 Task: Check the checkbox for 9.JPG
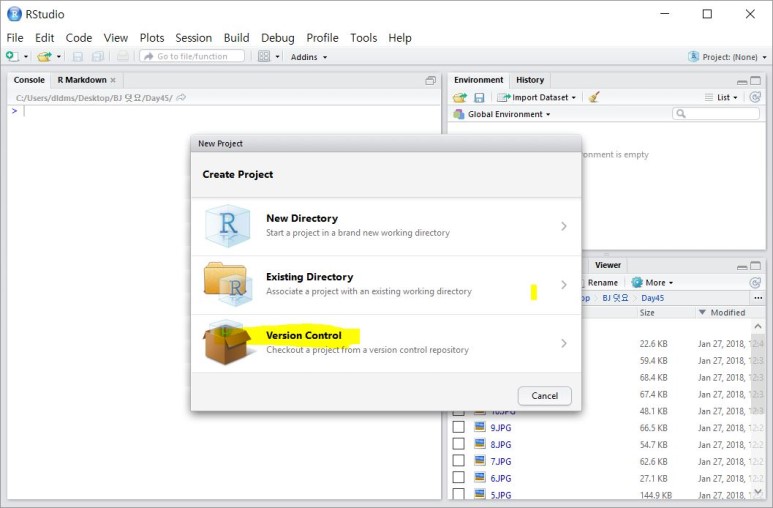[x=458, y=427]
